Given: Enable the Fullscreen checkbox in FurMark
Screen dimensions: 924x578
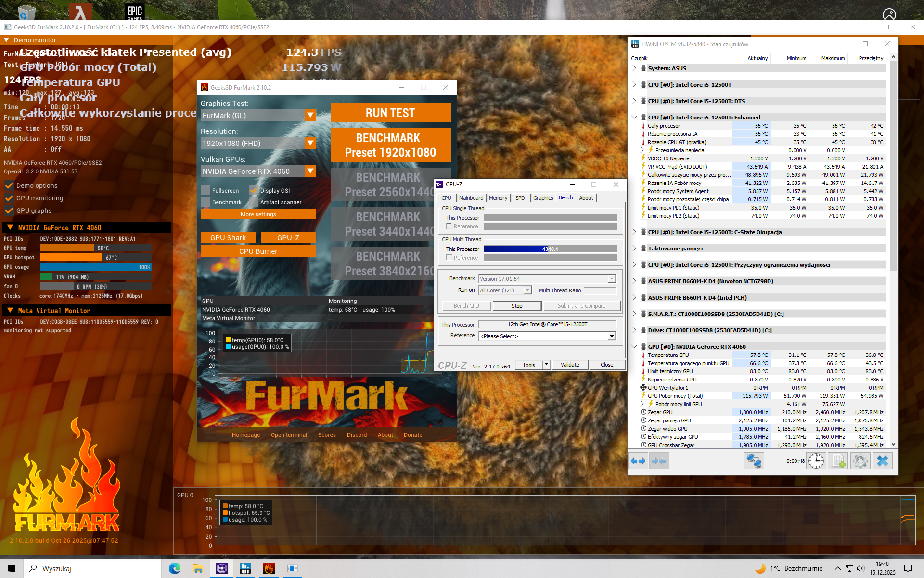Looking at the screenshot, I should 205,190.
